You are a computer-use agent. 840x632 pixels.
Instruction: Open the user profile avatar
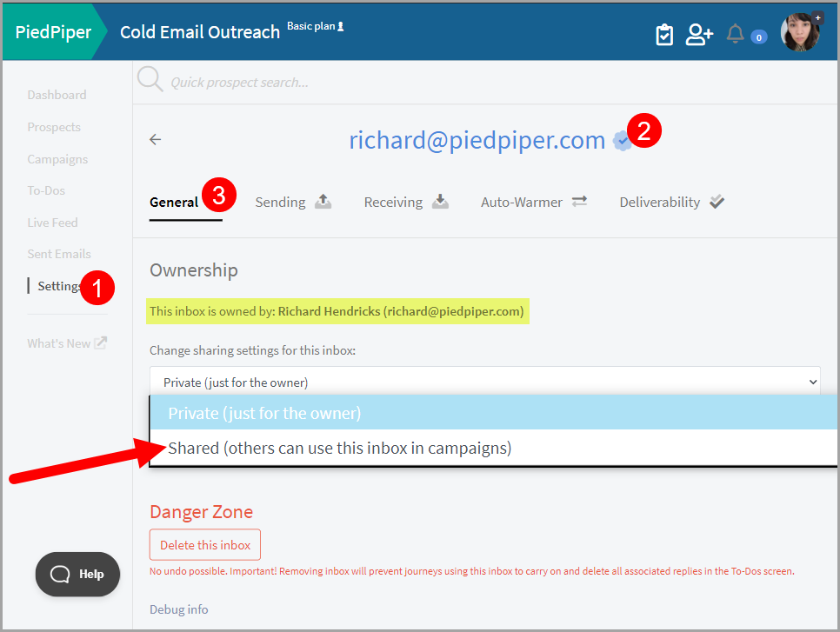pos(799,33)
